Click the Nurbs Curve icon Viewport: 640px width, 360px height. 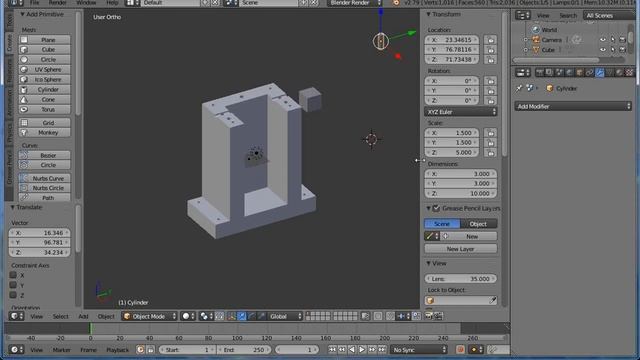tap(24, 178)
